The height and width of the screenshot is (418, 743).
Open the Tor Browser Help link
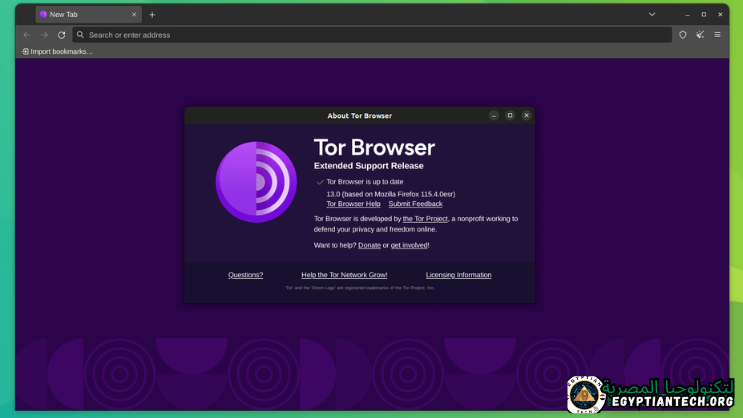point(353,204)
